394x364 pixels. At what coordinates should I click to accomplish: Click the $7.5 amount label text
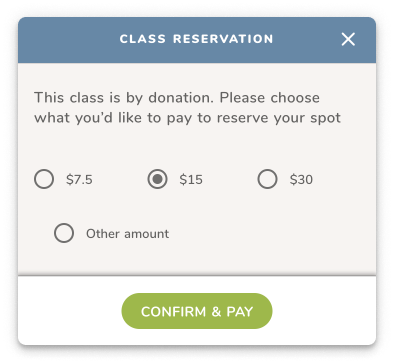pyautogui.click(x=79, y=180)
